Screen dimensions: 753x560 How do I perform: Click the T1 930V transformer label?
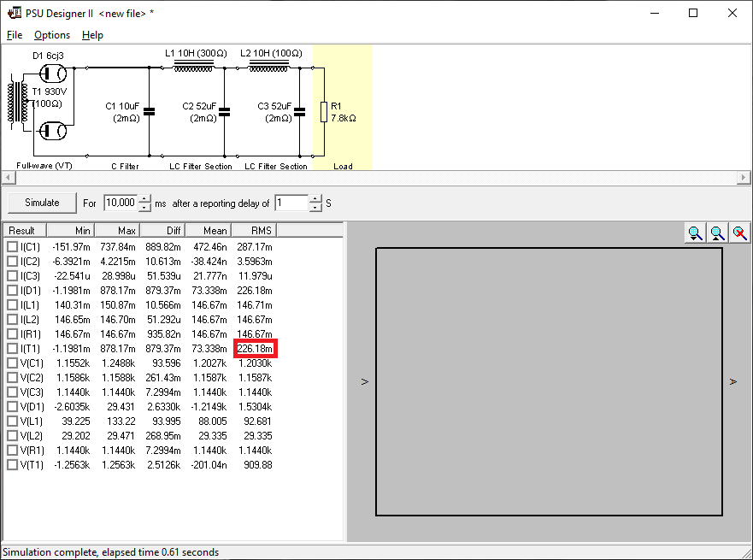click(x=50, y=91)
